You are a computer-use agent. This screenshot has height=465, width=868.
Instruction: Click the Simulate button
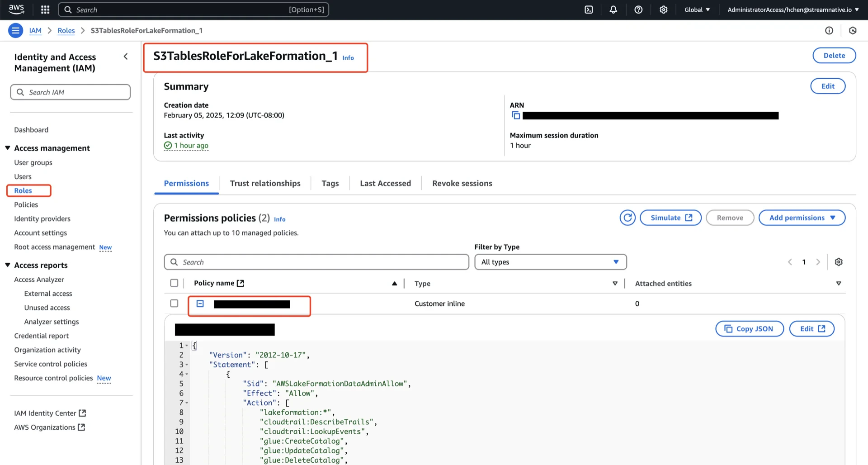(x=671, y=218)
